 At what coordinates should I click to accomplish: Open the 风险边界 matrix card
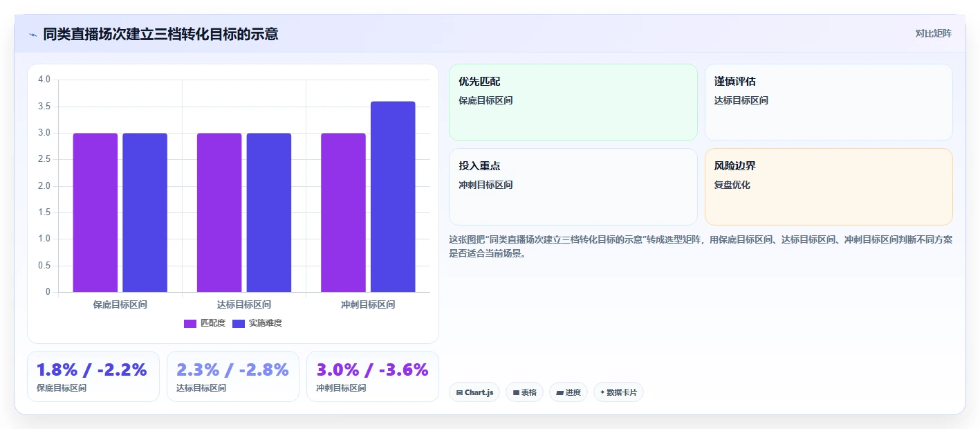coord(829,187)
